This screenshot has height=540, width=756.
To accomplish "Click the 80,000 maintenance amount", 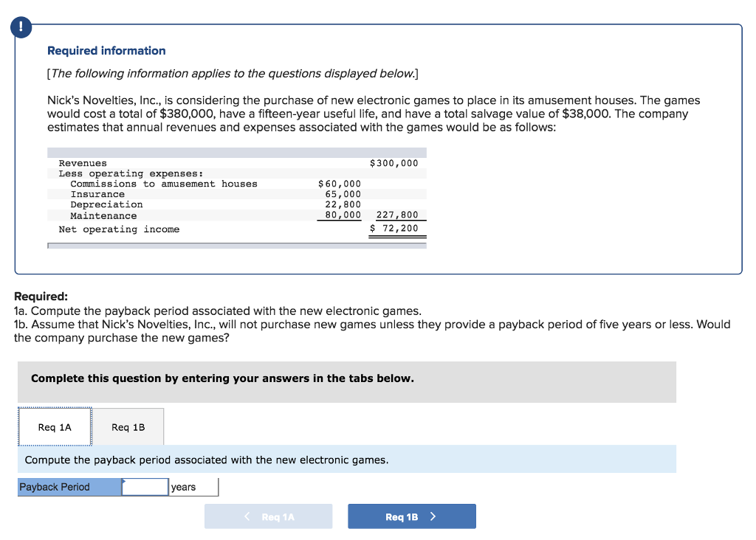I will (343, 215).
